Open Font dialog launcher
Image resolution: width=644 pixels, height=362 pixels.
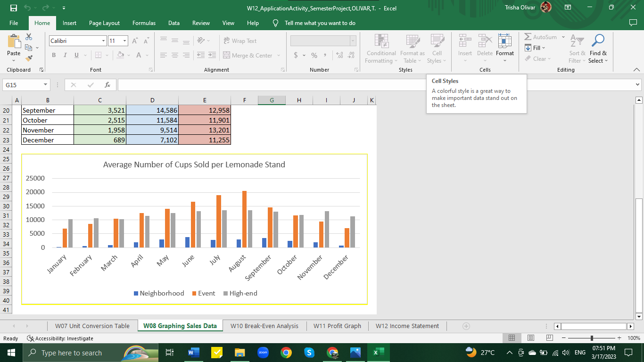[x=151, y=70]
